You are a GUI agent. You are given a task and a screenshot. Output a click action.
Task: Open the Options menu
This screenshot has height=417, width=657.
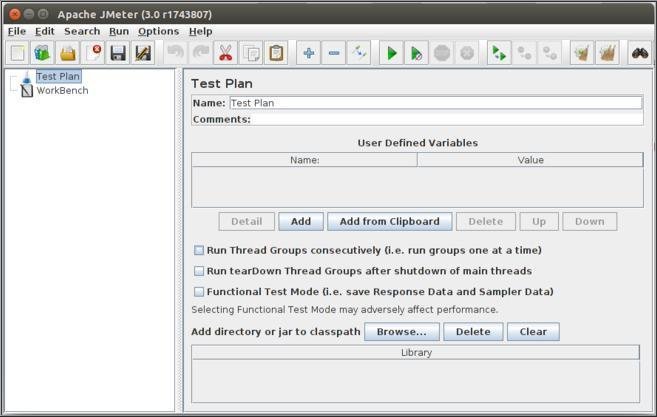tap(158, 31)
